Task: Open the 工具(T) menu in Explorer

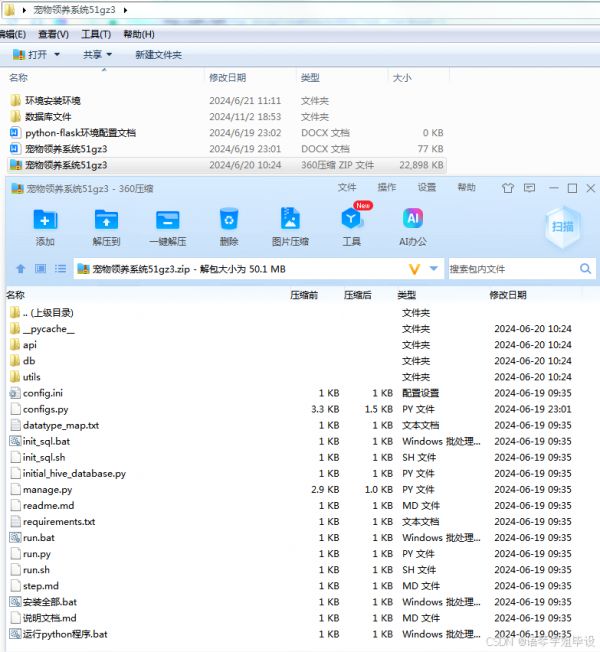Action: [x=96, y=34]
